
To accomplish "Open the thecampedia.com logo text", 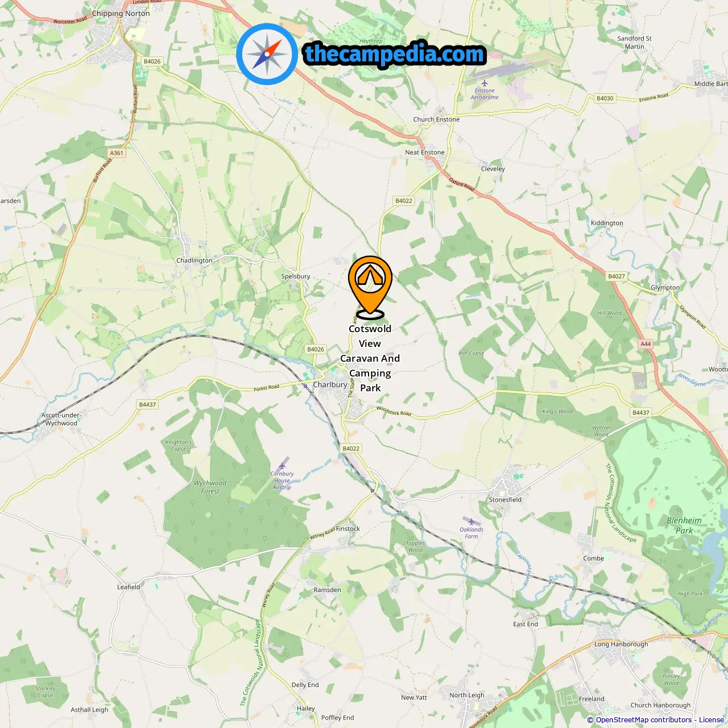I will pyautogui.click(x=395, y=54).
